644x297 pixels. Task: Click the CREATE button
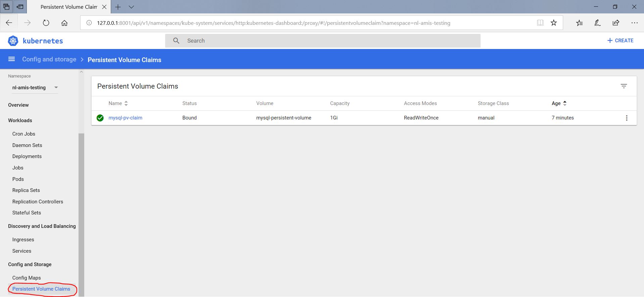620,41
